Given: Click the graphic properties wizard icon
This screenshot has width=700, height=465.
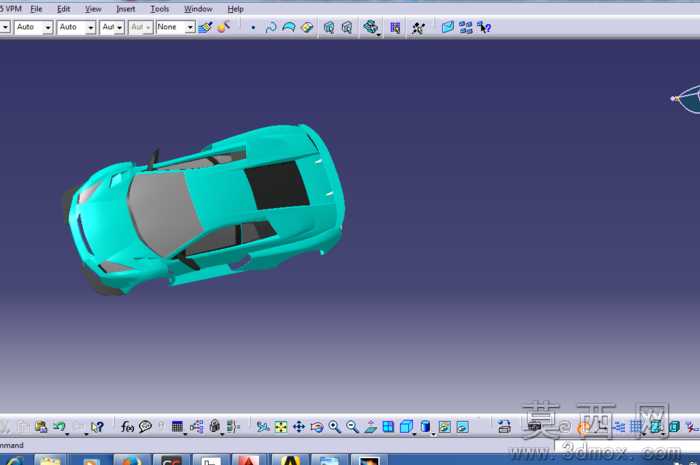Looking at the screenshot, I should 223,27.
